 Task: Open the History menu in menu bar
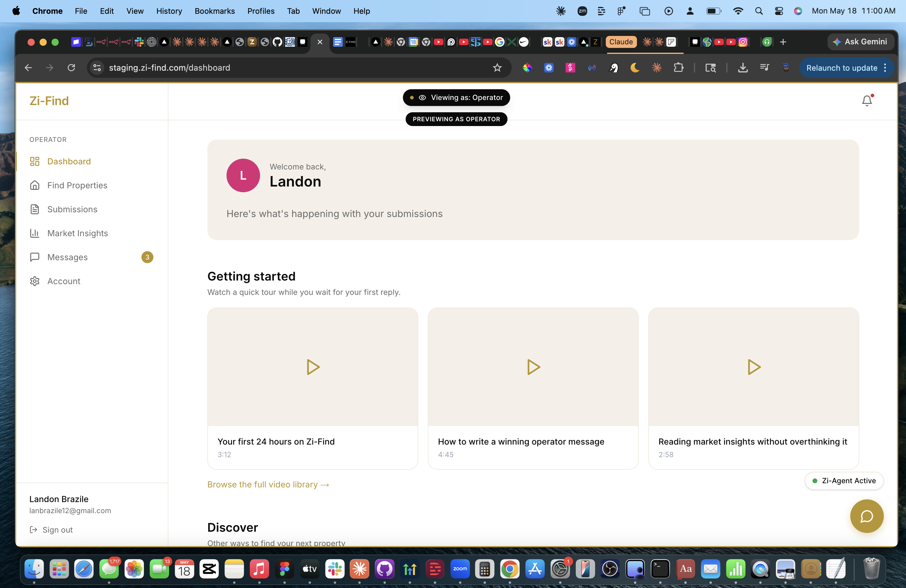coord(169,11)
